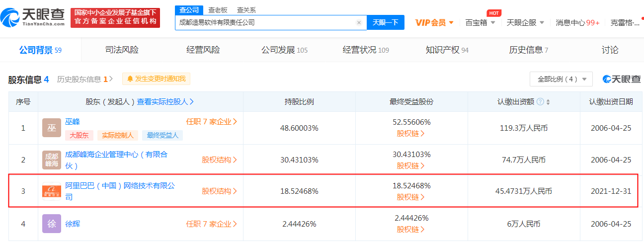Image resolution: width=644 pixels, height=244 pixels.
Task: Open 阿里巴巴(中国)网络技术有限公司 link
Action: point(120,191)
